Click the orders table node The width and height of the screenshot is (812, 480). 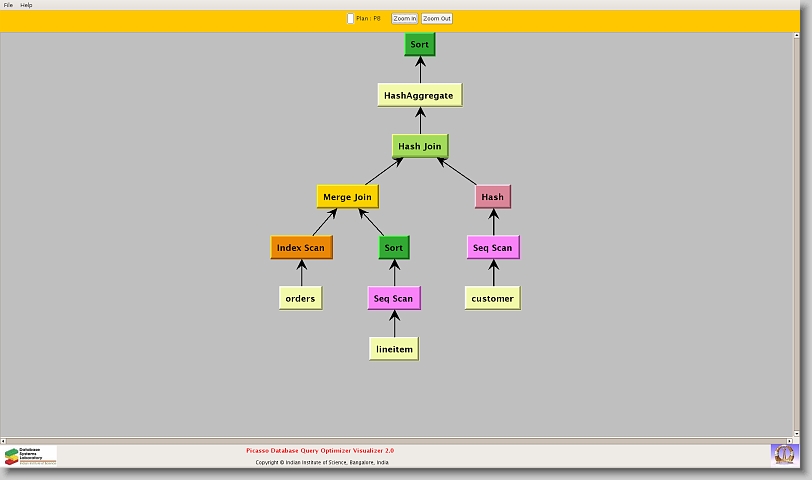[x=300, y=298]
